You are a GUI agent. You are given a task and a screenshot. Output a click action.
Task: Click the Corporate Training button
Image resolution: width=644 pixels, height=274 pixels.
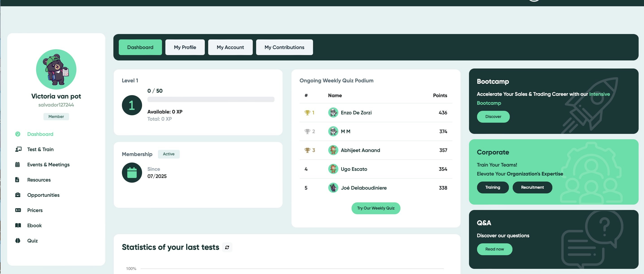point(493,187)
